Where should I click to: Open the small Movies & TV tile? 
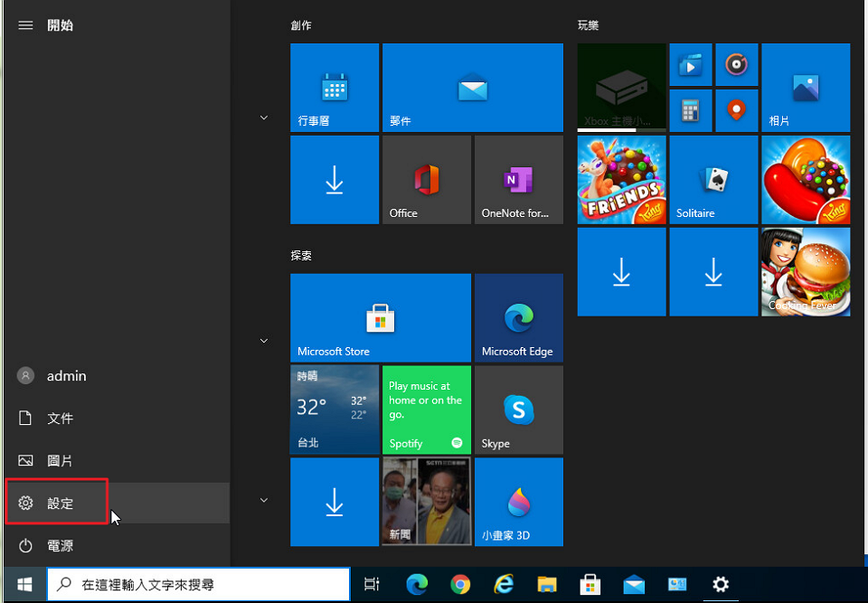pos(691,65)
